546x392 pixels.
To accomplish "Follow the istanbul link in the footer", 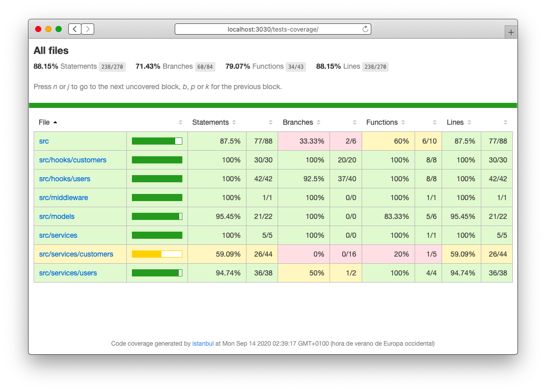I will 203,344.
